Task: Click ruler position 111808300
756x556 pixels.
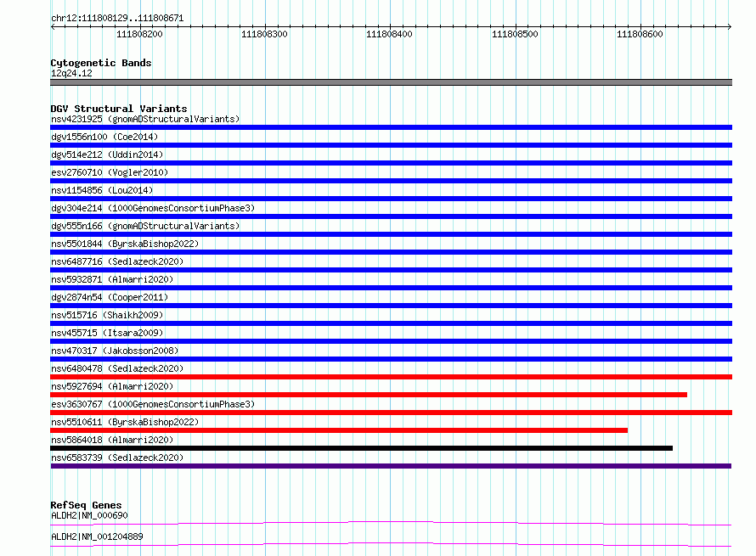Action: click(265, 34)
